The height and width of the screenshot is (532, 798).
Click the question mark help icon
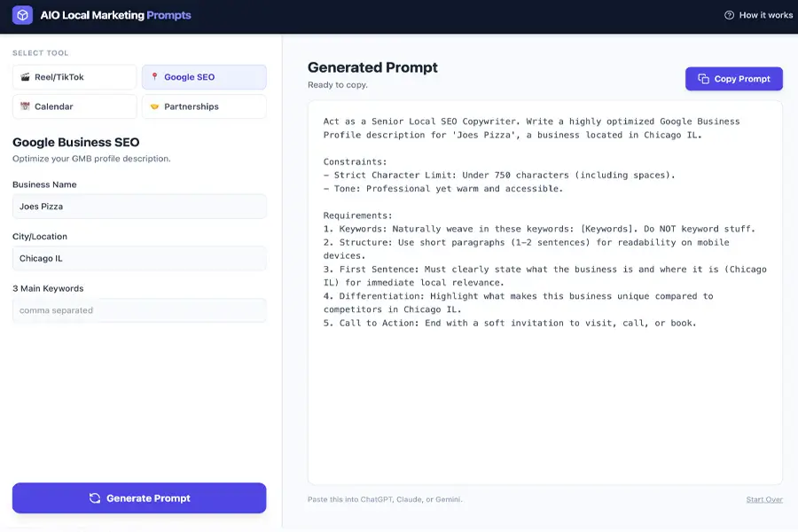click(729, 15)
